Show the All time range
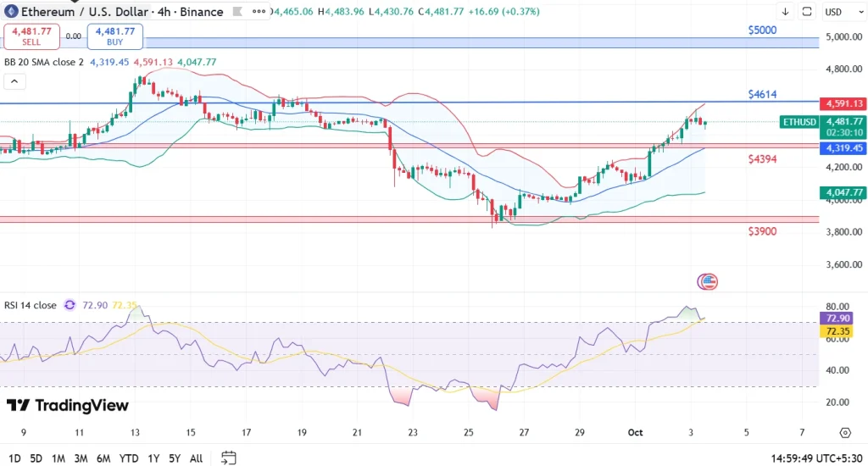868x466 pixels. pyautogui.click(x=196, y=458)
